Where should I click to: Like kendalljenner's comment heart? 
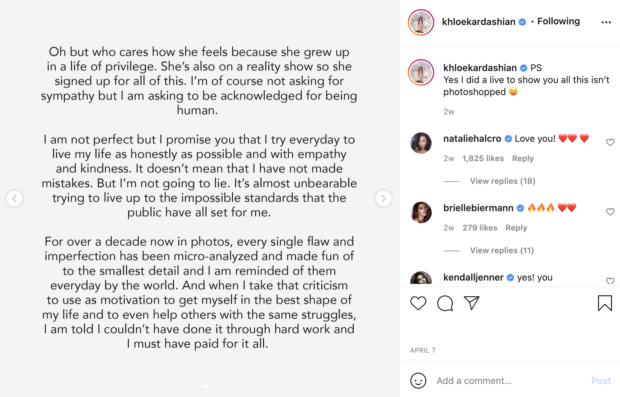[610, 281]
